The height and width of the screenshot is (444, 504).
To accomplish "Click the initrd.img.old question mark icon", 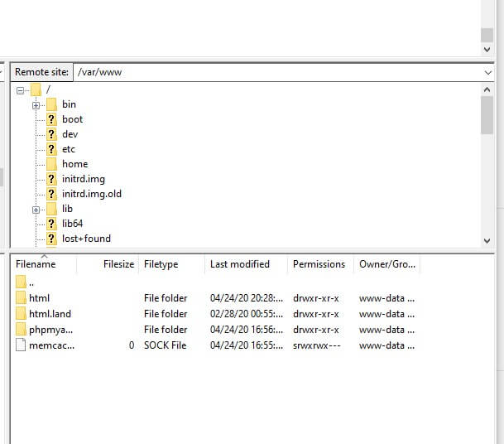I will click(x=51, y=194).
